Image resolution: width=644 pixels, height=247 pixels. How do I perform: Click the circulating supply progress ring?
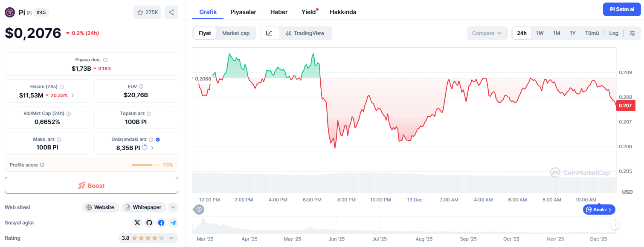tap(145, 148)
